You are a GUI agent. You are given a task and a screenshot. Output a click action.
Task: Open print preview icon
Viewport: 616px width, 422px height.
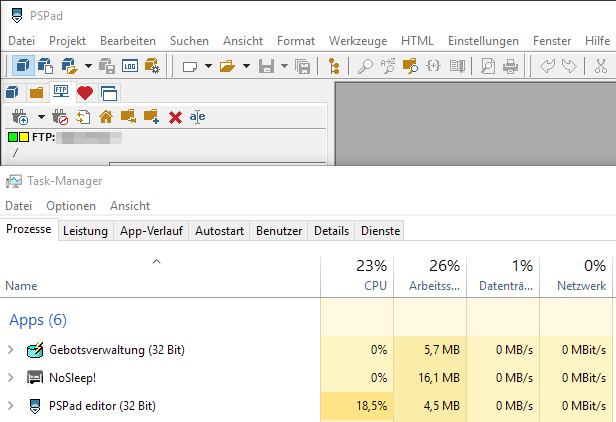(488, 66)
